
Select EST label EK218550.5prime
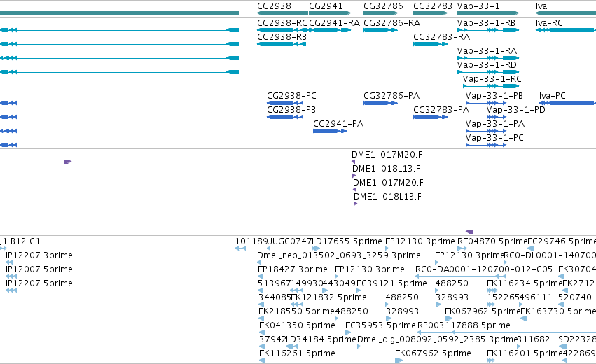pos(296,311)
